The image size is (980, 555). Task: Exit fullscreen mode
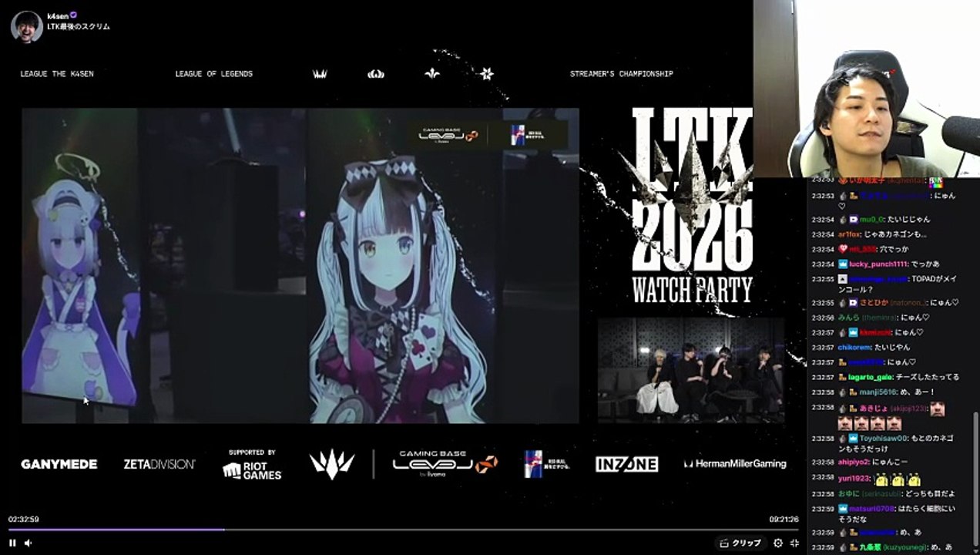[795, 543]
